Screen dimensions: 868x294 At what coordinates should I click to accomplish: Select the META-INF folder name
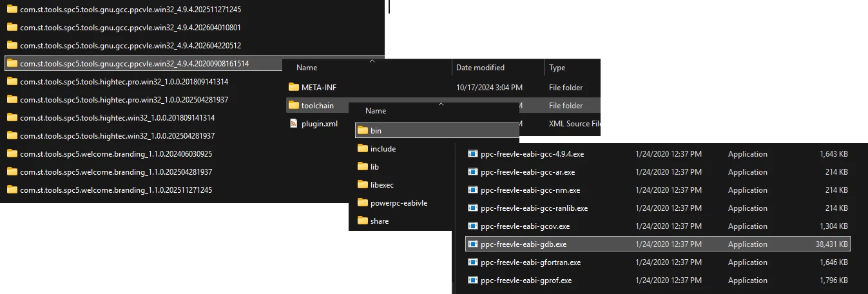(x=319, y=87)
